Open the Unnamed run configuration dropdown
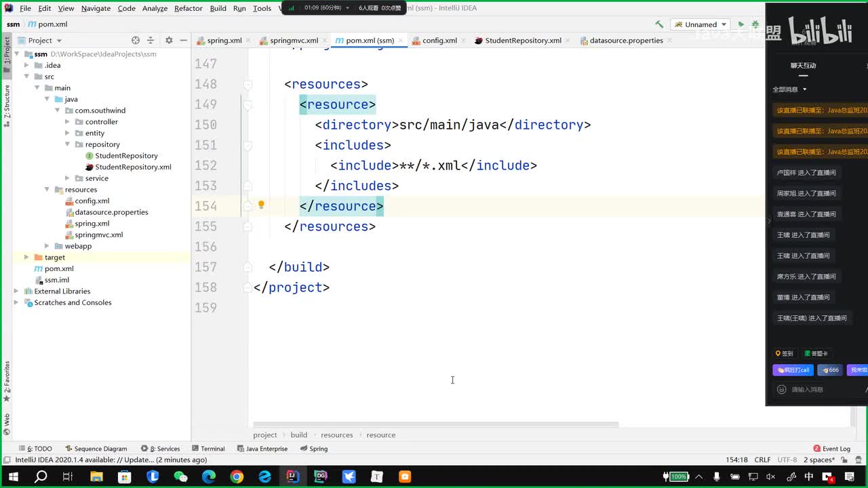Image resolution: width=868 pixels, height=488 pixels. (x=701, y=24)
